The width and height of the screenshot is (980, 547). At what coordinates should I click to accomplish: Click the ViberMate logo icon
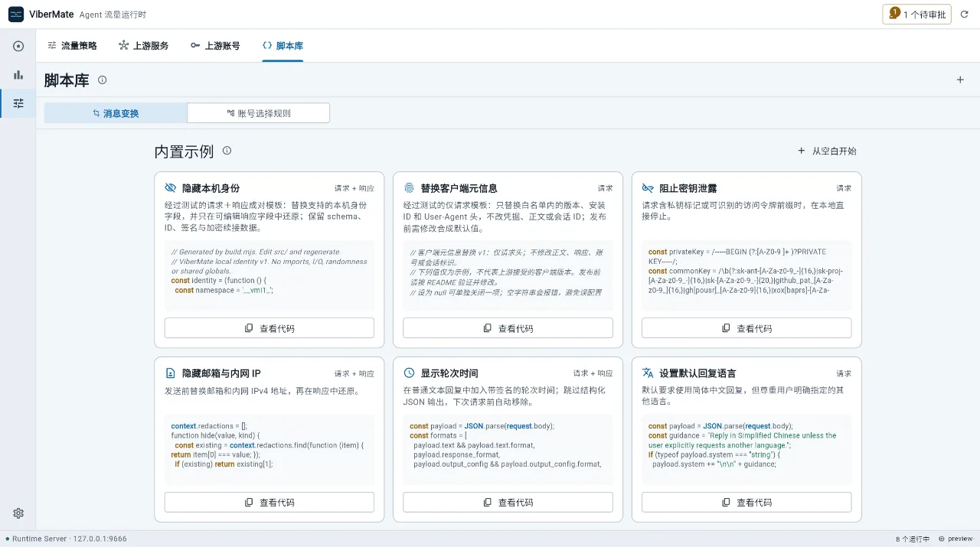tap(16, 15)
